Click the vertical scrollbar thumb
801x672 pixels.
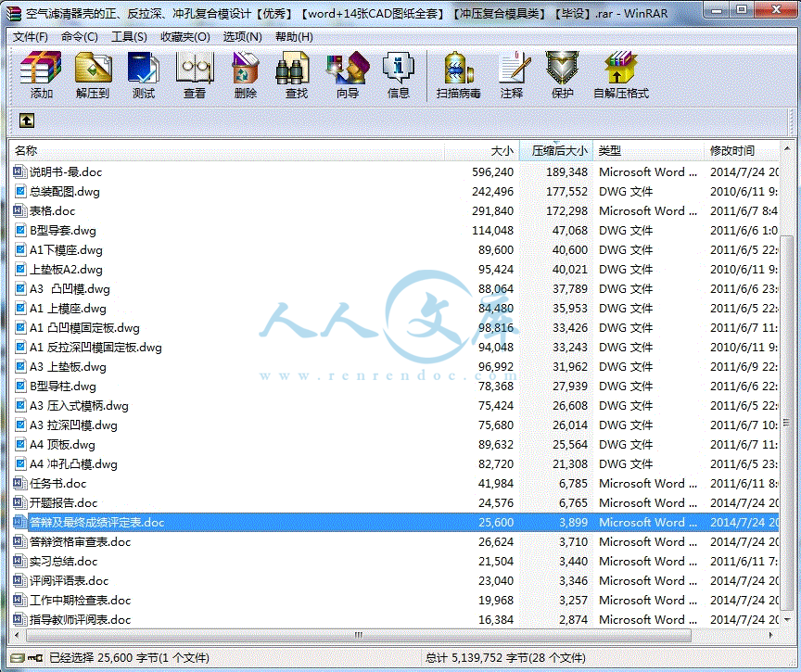click(x=786, y=423)
